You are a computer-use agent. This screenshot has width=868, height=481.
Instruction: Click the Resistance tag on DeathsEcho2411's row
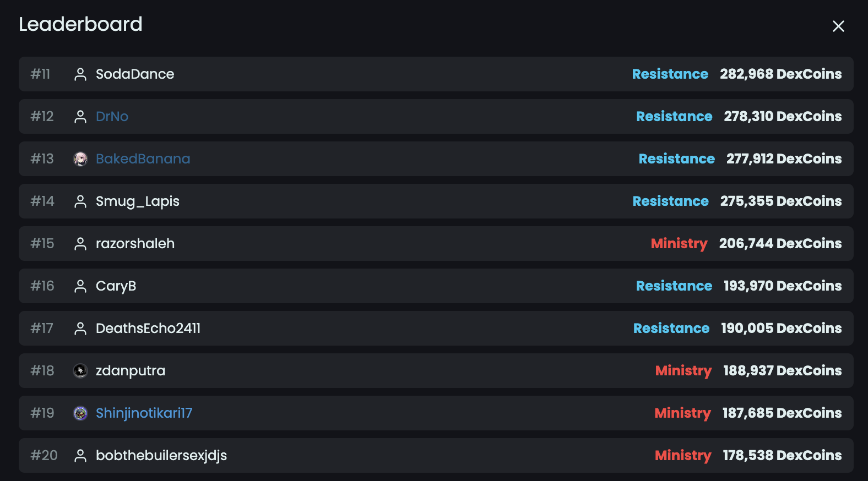tap(671, 328)
